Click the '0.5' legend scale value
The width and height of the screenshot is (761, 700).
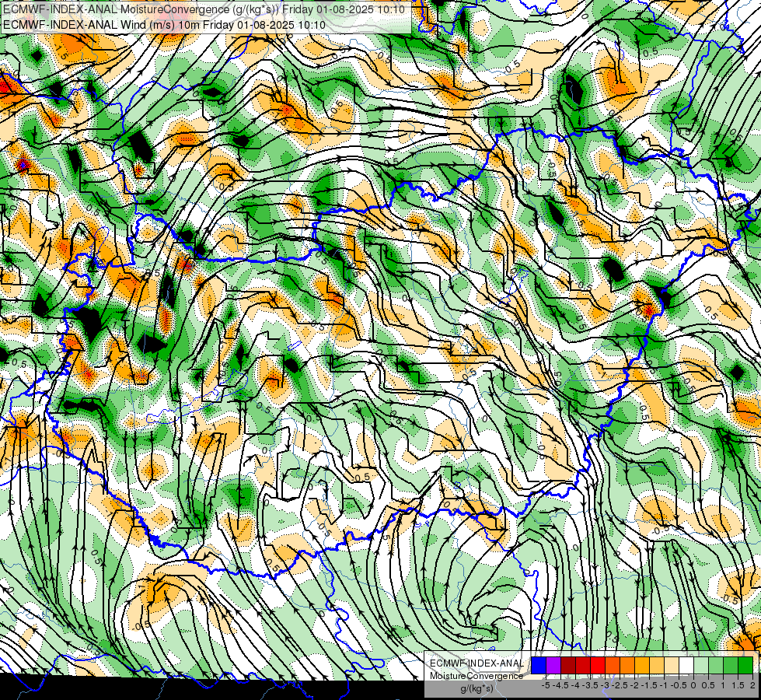click(708, 685)
